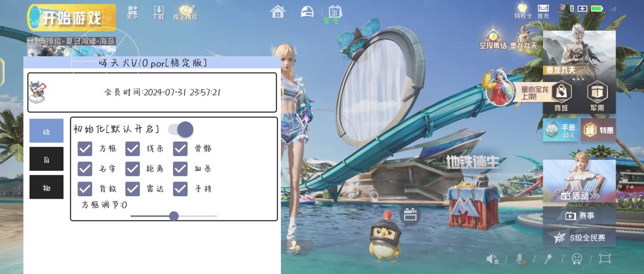Tap the smiley emote icon
644x274 pixels.
tap(577, 259)
